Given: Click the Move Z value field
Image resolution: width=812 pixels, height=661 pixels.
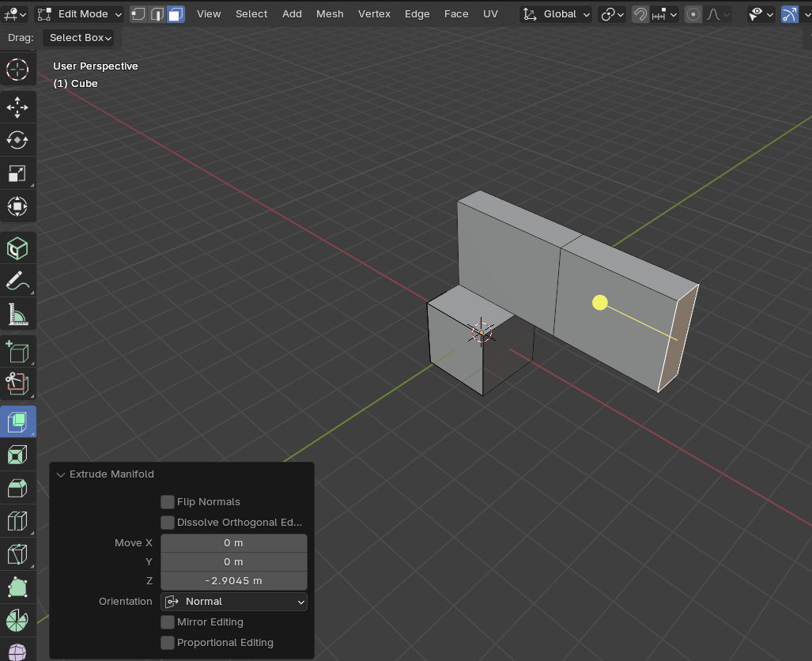Looking at the screenshot, I should pyautogui.click(x=233, y=580).
